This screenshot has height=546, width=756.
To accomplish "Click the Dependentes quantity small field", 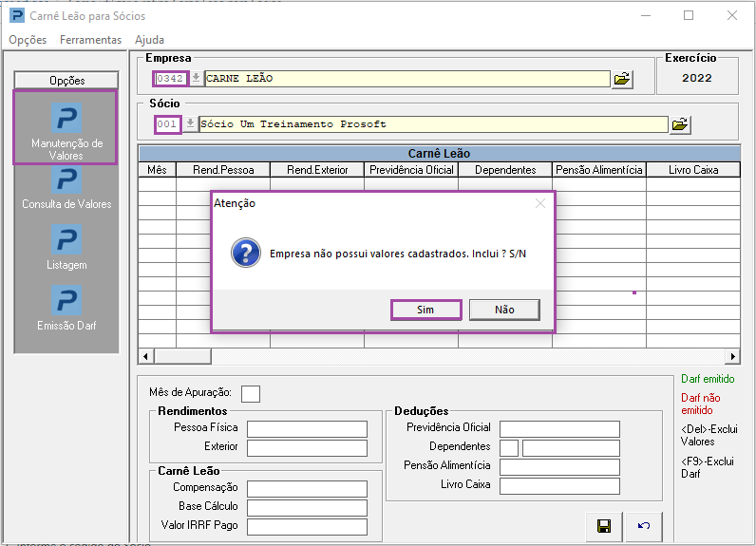I will click(509, 447).
